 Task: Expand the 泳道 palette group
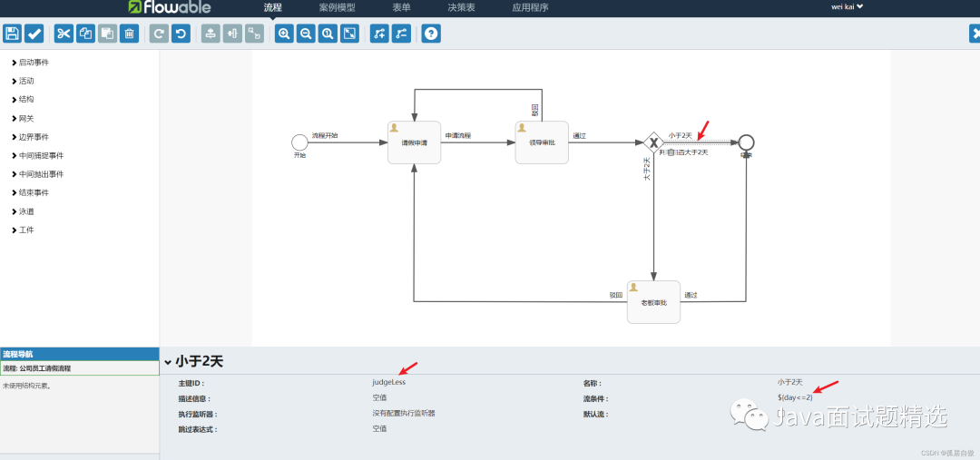23,211
